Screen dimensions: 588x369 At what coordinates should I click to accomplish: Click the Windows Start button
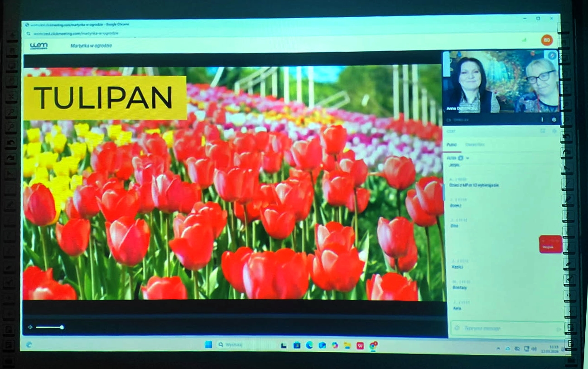point(208,345)
